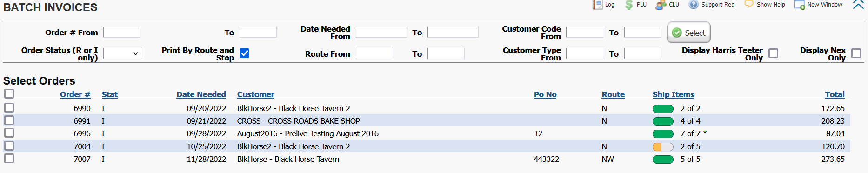The width and height of the screenshot is (868, 173).
Task: Sort by the Date Needed column
Action: coord(201,94)
